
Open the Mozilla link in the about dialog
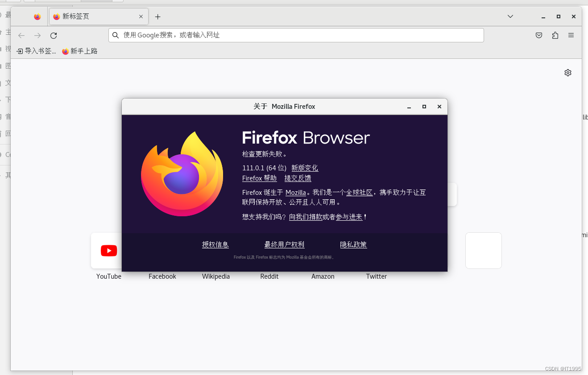296,193
